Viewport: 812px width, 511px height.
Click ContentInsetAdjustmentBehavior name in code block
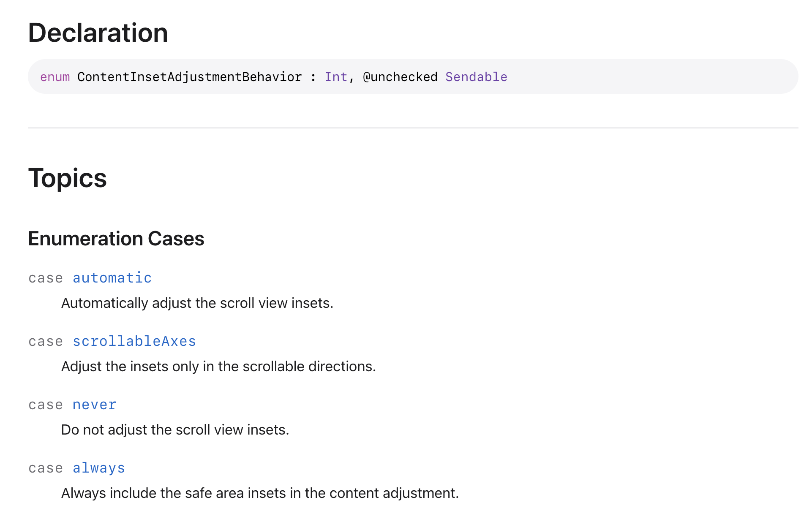tap(189, 77)
